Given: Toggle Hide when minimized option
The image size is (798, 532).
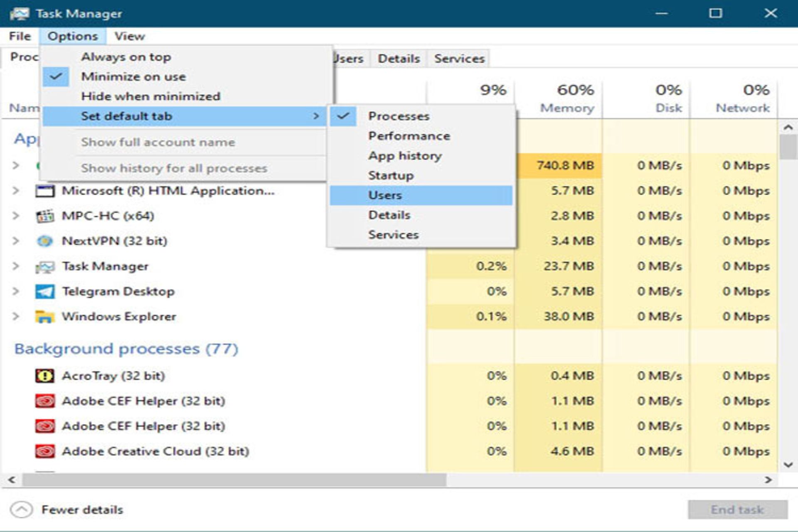Looking at the screenshot, I should (149, 96).
